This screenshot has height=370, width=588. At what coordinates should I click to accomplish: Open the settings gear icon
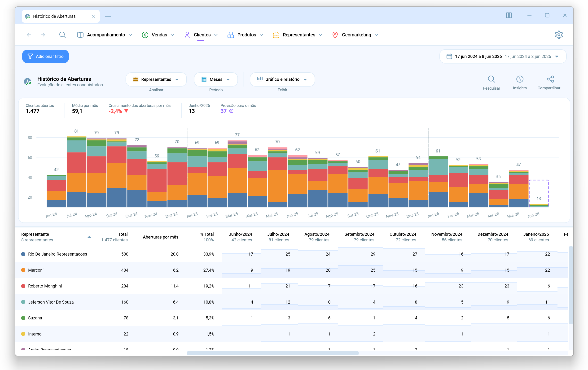tap(558, 35)
